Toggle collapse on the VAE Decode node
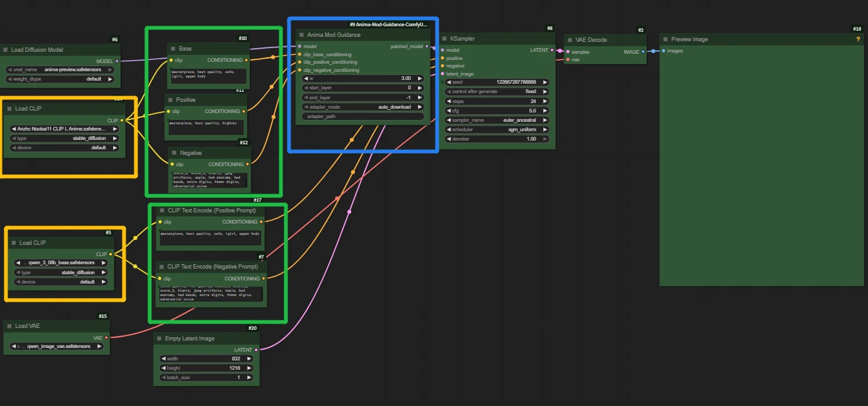 point(569,40)
